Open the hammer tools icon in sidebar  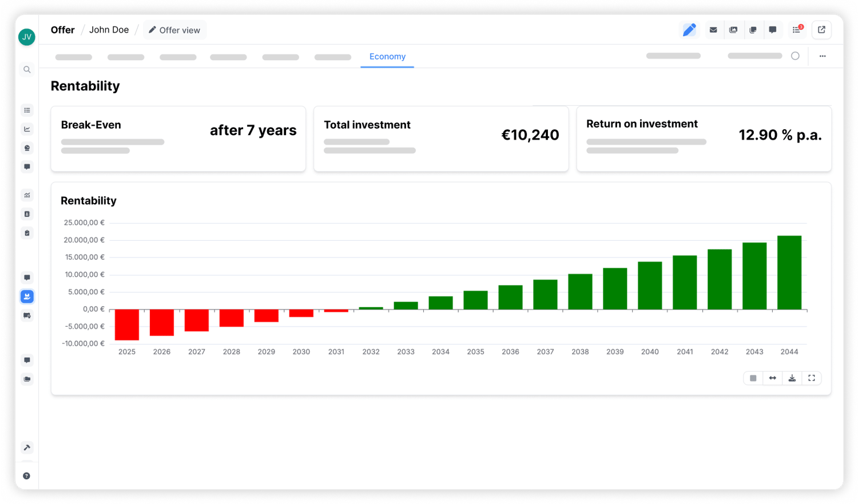tap(27, 447)
